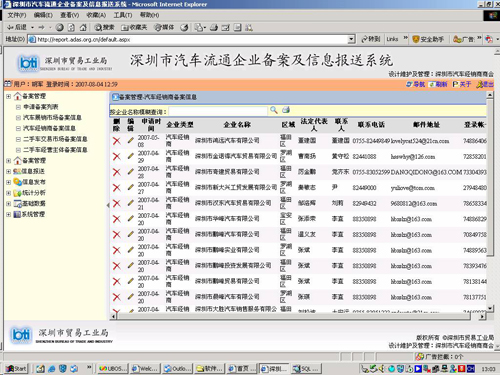Delete the record dated 2007-04-27
The image size is (500, 375).
point(117,188)
